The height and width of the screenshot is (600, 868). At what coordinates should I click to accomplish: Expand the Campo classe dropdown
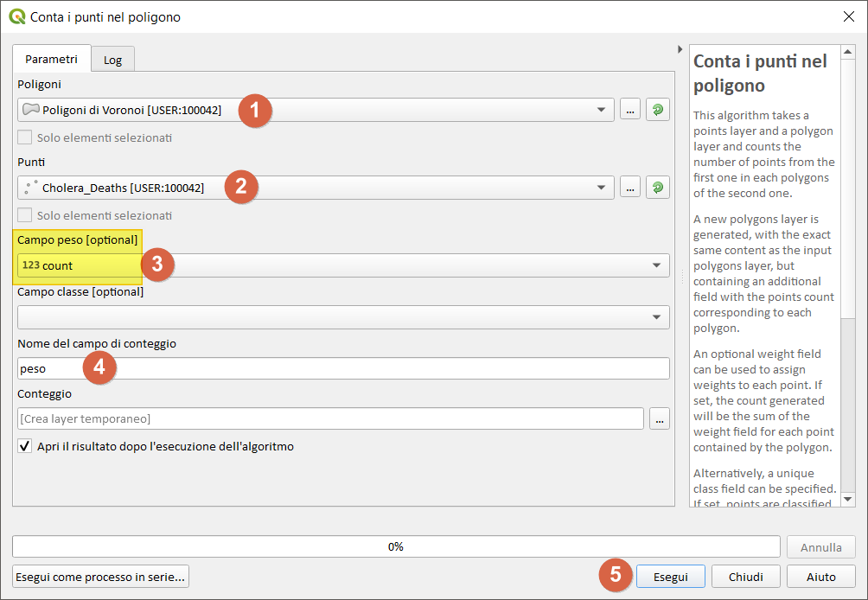click(x=656, y=317)
